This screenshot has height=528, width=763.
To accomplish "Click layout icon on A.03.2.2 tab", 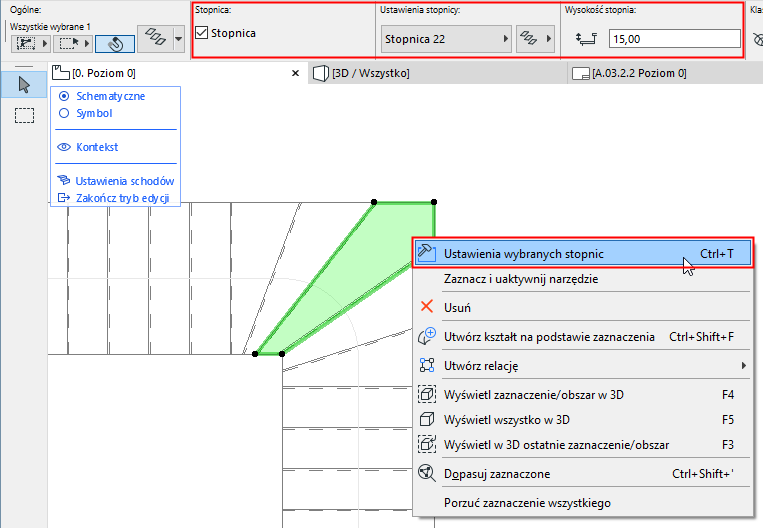I will (581, 74).
